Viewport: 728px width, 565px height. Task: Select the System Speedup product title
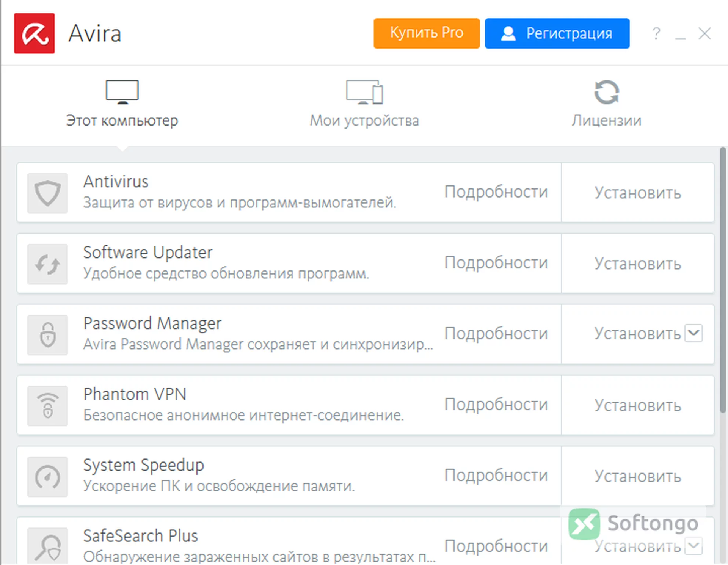(144, 466)
